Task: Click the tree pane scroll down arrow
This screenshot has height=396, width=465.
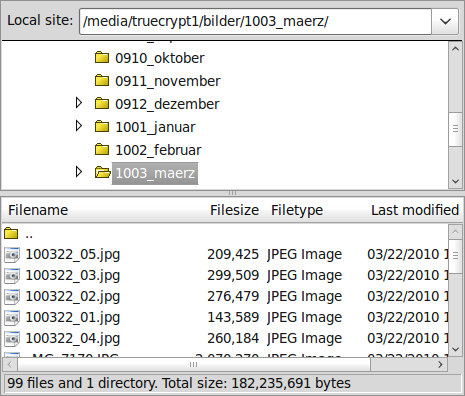Action: pos(455,181)
